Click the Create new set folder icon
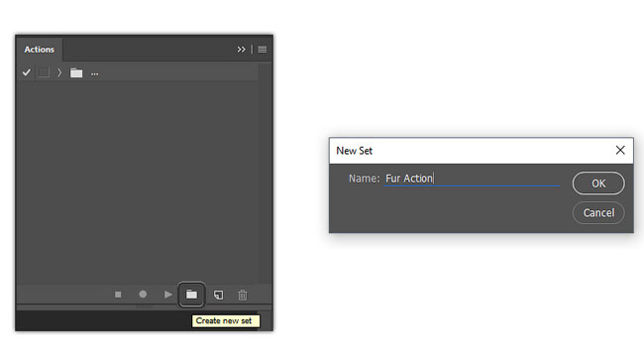The width and height of the screenshot is (644, 364). pyautogui.click(x=191, y=295)
